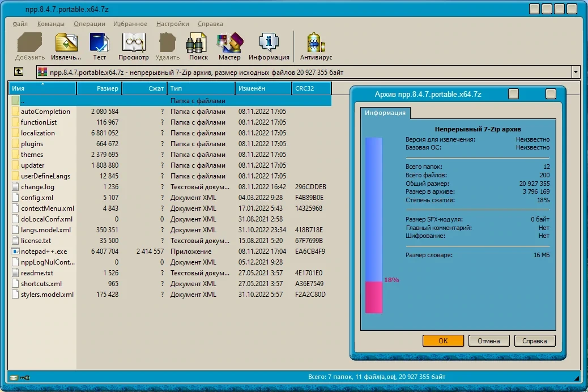Click the Извлечь toolbar icon
The image size is (588, 392).
point(66,42)
